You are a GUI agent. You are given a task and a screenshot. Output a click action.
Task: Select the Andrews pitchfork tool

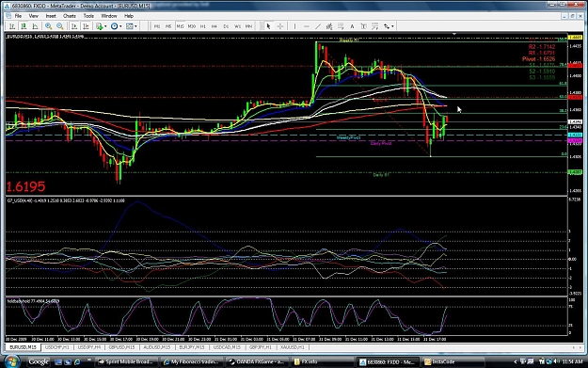pos(375,26)
